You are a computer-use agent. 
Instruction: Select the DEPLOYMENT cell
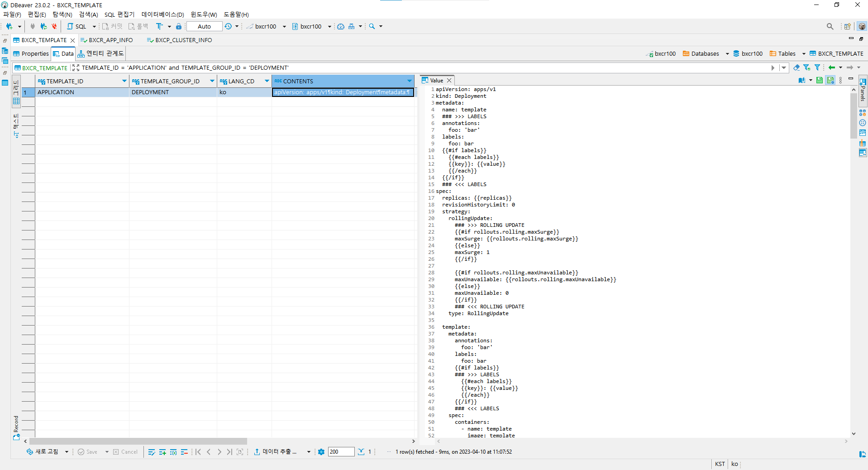pos(173,92)
